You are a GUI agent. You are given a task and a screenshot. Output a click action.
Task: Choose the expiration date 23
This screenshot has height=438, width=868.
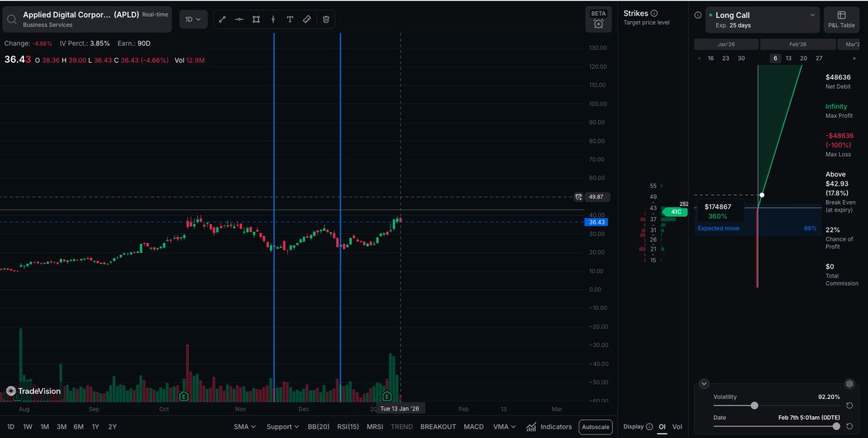click(726, 59)
